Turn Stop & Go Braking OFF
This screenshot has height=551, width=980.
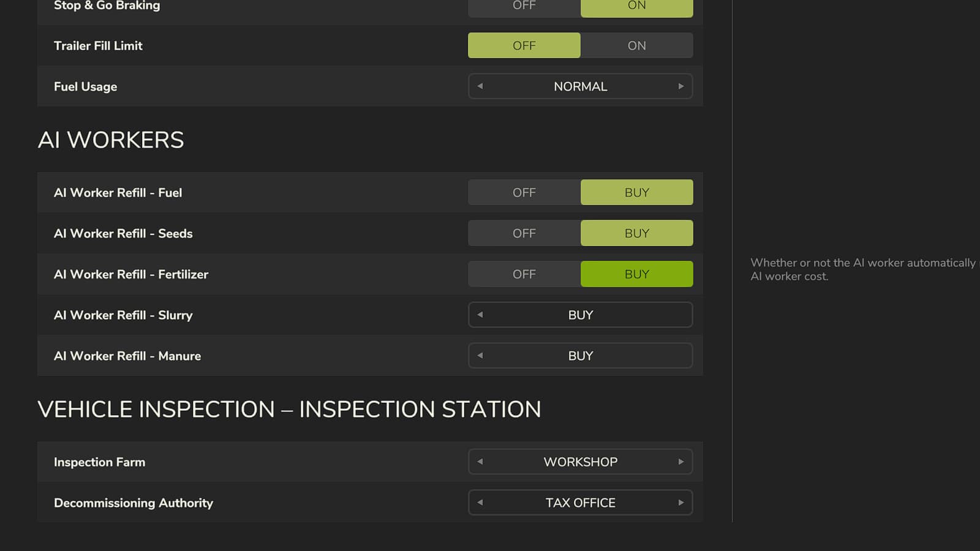point(524,7)
